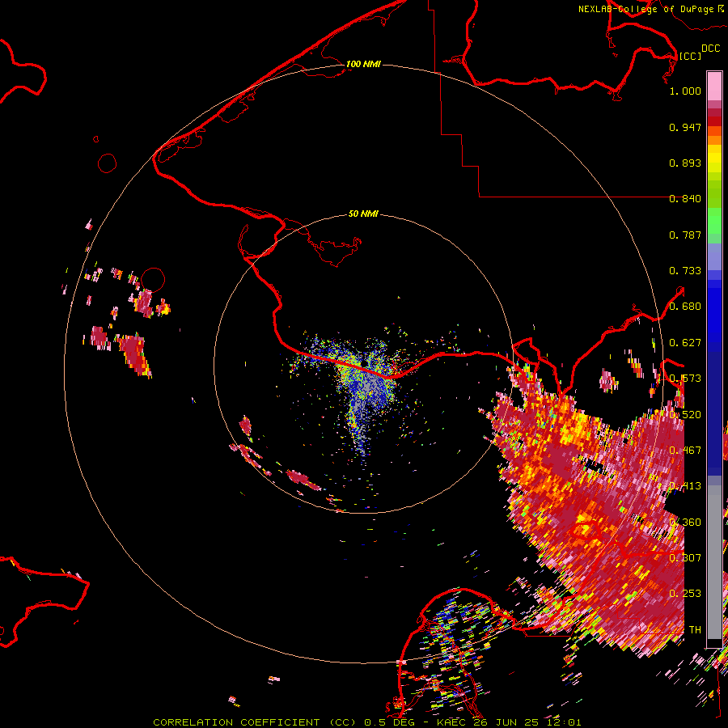
Task: Click the 50 NMI range ring label
Action: click(363, 214)
